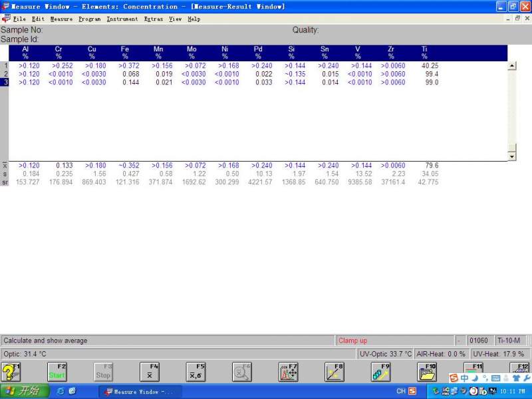
Task: Click the UV-Optic 33.7 °C status field
Action: tap(386, 354)
